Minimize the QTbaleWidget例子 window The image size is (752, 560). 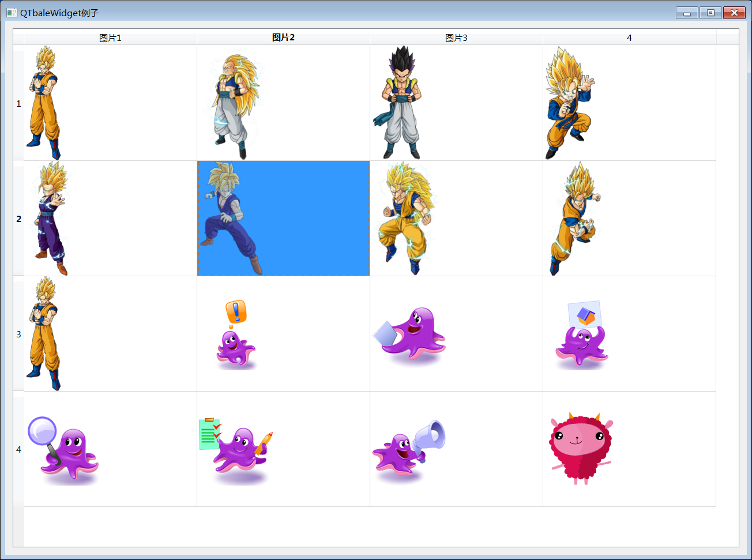(x=687, y=13)
